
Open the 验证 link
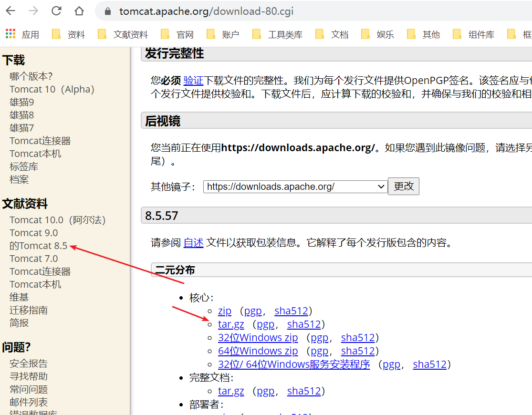point(193,81)
